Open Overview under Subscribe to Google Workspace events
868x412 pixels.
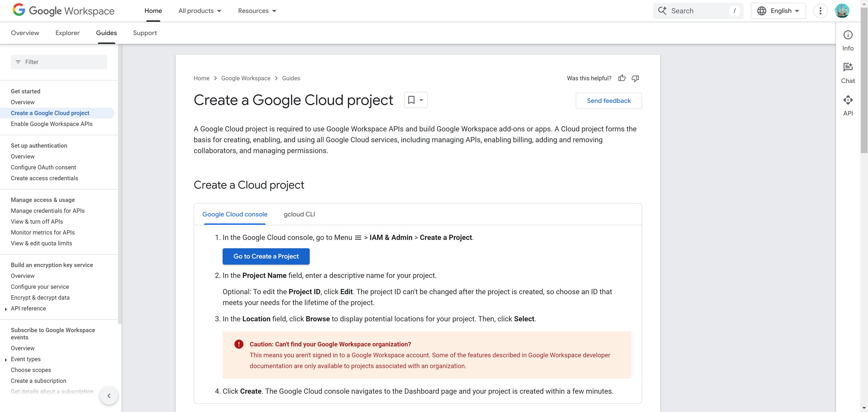tap(23, 348)
